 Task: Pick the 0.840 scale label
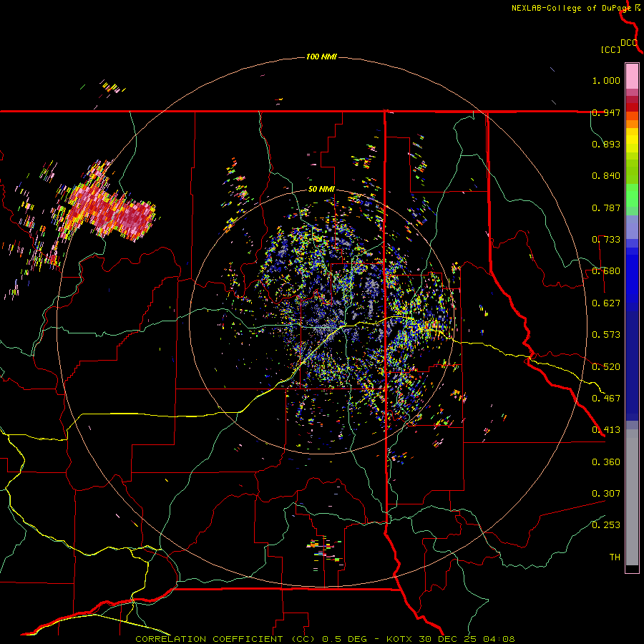coord(606,176)
